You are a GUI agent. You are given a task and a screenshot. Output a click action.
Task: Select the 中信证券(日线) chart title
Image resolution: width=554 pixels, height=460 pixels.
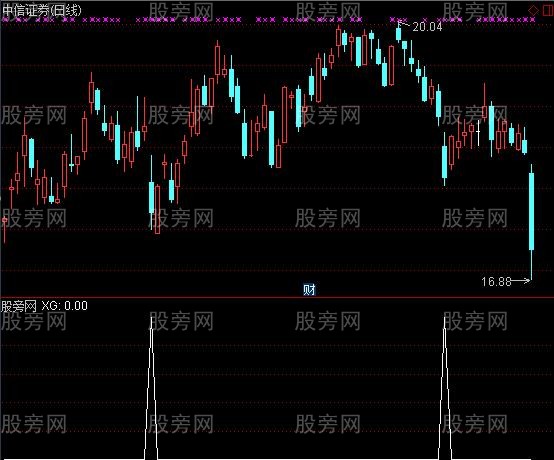(x=42, y=10)
